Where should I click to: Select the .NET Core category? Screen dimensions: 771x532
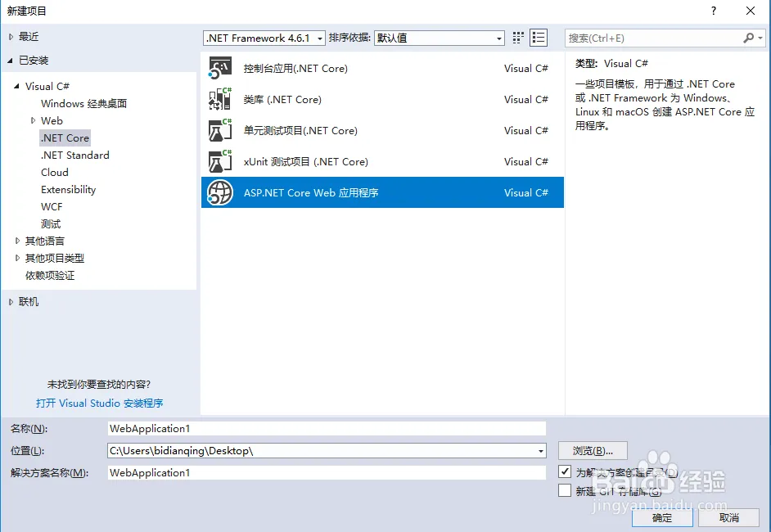[65, 138]
